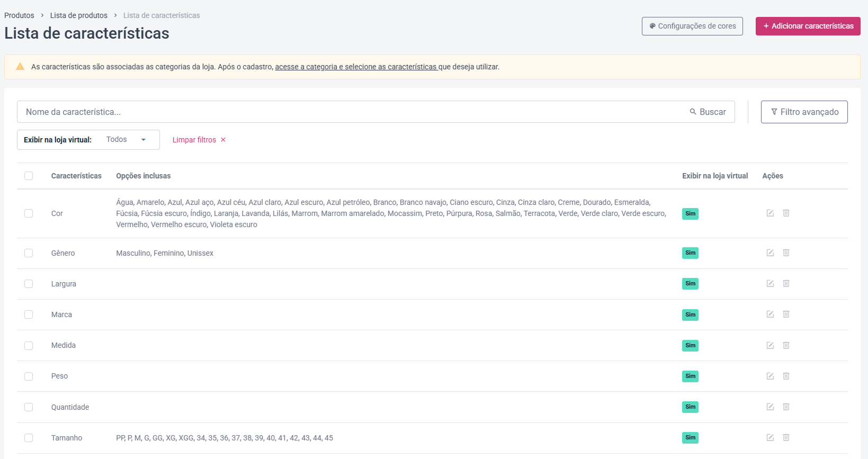Tick the checkbox for Cor row
This screenshot has width=868, height=459.
[x=29, y=213]
